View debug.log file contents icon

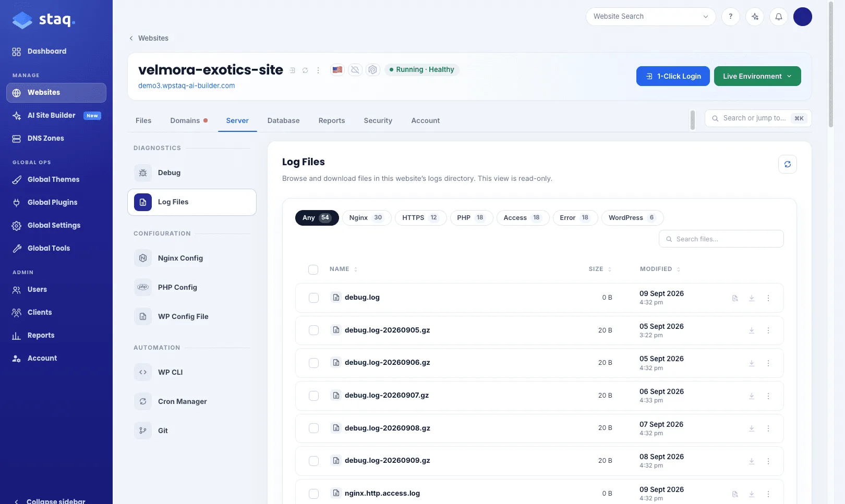point(735,298)
